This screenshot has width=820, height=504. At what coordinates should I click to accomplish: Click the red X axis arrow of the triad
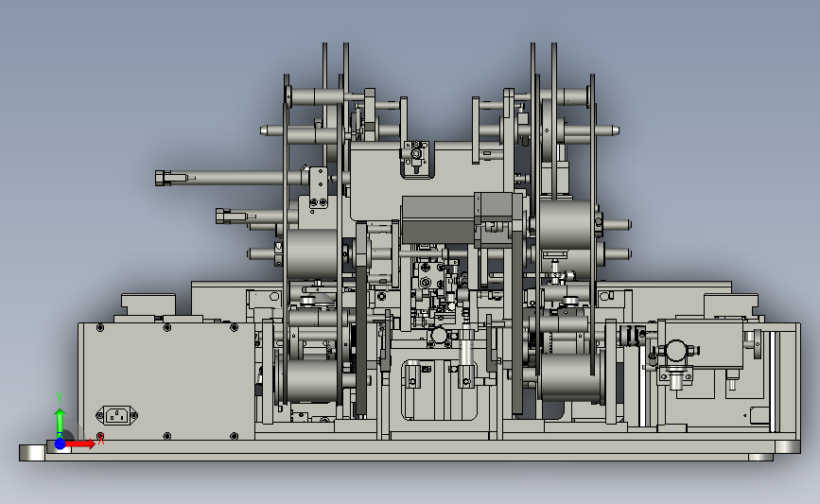tap(80, 443)
